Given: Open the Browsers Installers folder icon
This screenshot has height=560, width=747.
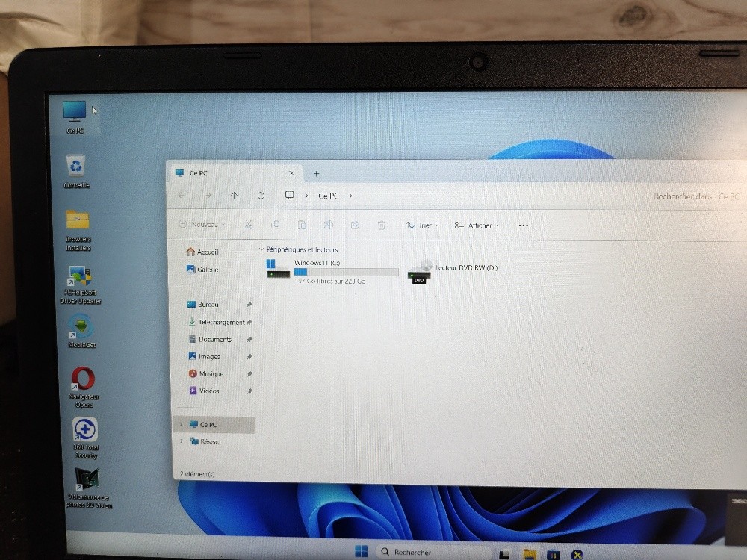Looking at the screenshot, I should (x=78, y=231).
